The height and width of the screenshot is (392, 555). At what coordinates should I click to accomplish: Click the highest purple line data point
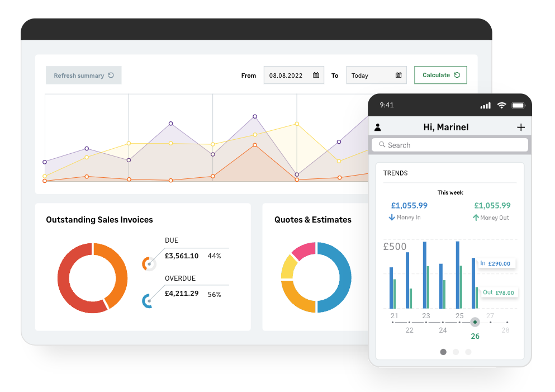pyautogui.click(x=255, y=116)
